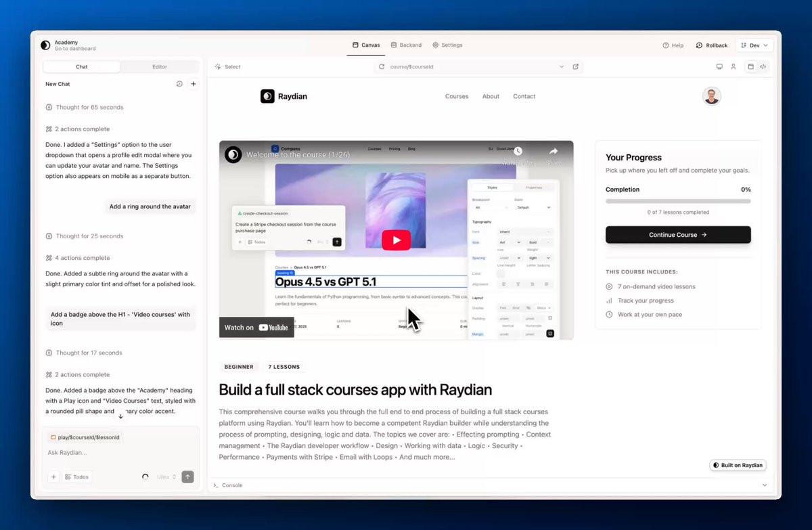Click the Select tool in canvas toolbar

pos(228,67)
